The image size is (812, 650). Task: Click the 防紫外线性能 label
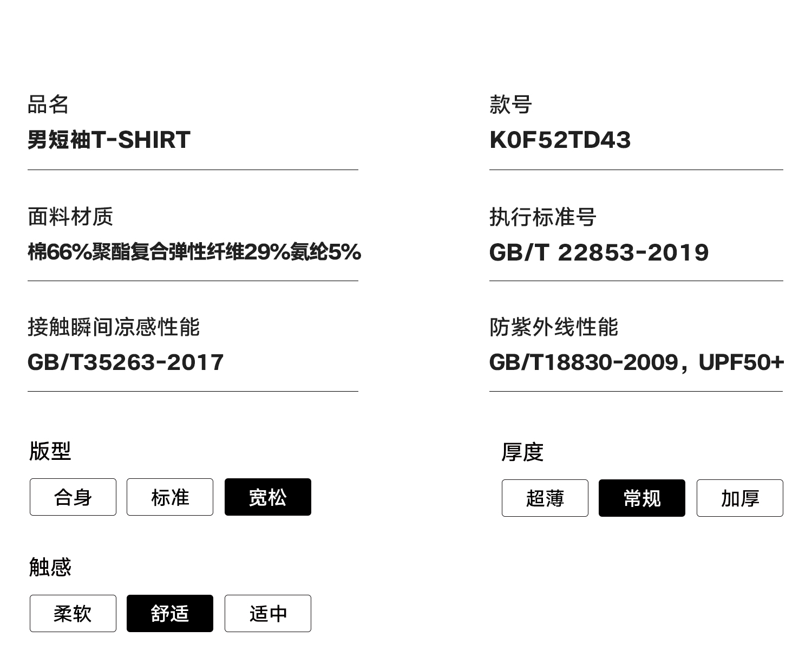click(554, 327)
